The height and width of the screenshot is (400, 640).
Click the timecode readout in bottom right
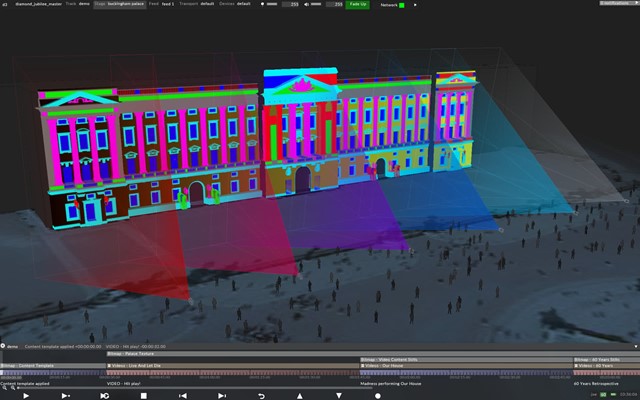(629, 394)
